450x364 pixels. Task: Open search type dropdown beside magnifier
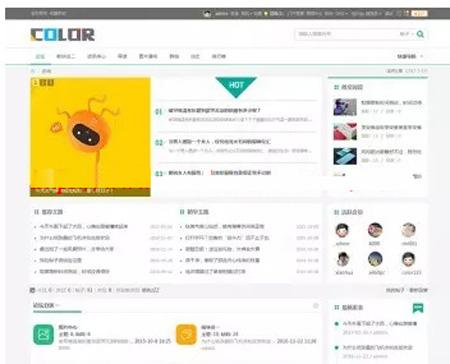tap(406, 34)
